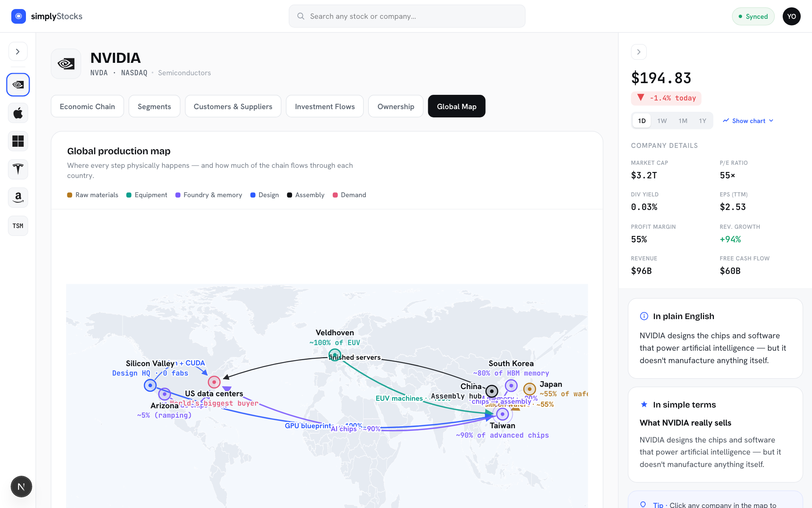Viewport: 812px width, 508px height.
Task: Click the Demand legend swatch
Action: (335, 195)
